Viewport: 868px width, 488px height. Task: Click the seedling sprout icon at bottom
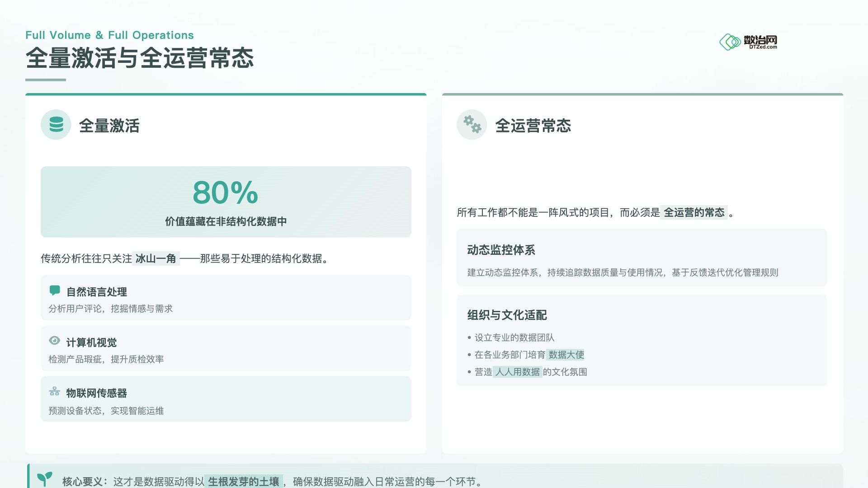tap(45, 479)
